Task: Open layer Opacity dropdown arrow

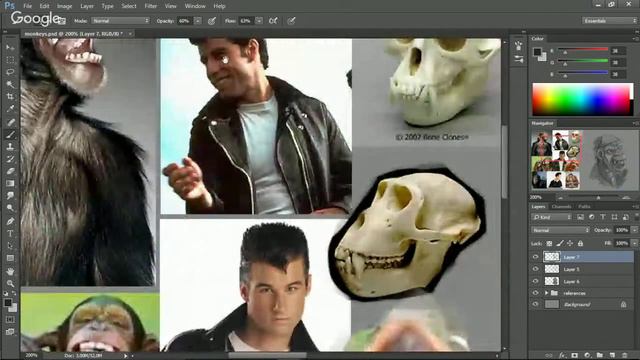Action: pyautogui.click(x=634, y=230)
